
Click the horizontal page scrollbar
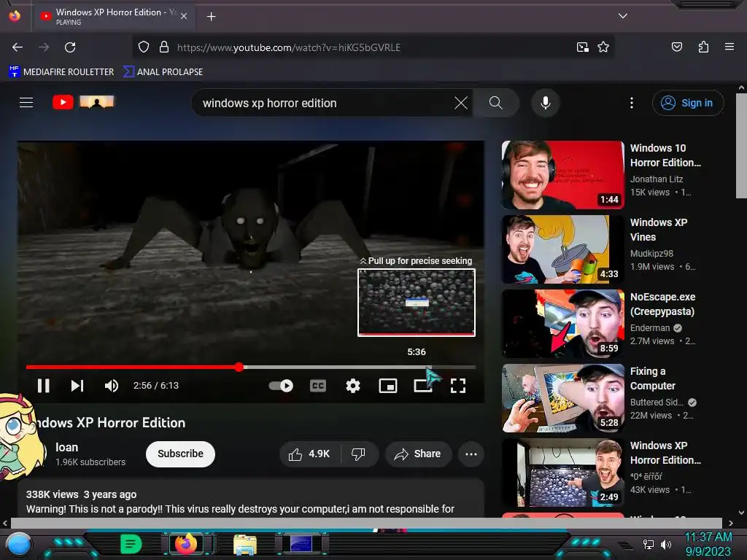[x=366, y=523]
